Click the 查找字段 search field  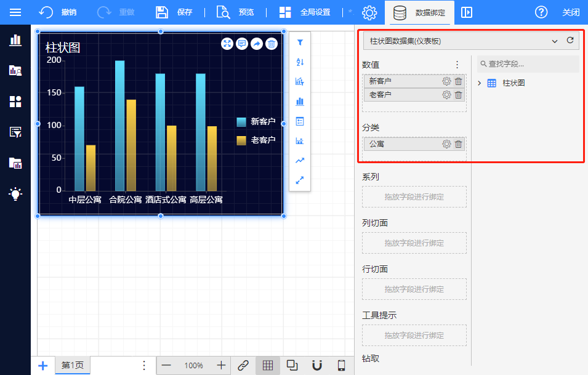[x=528, y=64]
